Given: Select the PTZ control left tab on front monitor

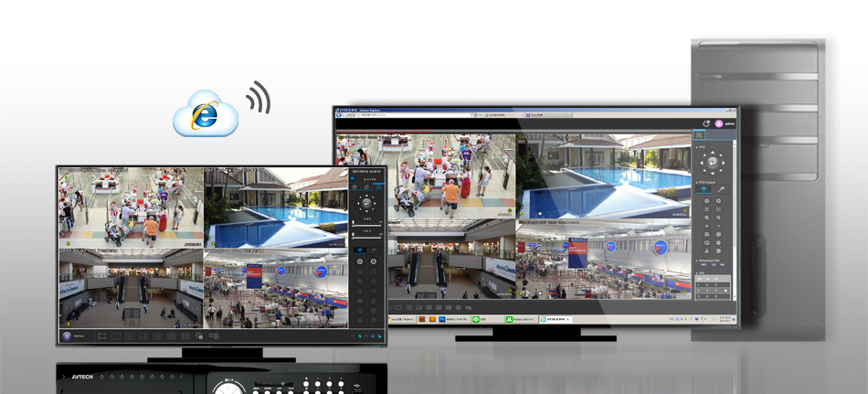Looking at the screenshot, I should [360, 250].
